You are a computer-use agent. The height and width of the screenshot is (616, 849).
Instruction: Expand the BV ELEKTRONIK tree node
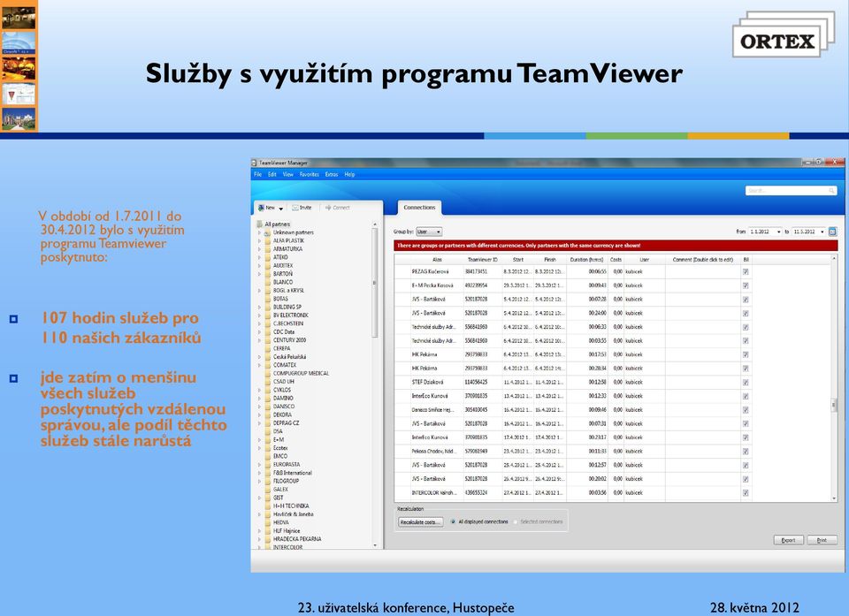coord(259,316)
